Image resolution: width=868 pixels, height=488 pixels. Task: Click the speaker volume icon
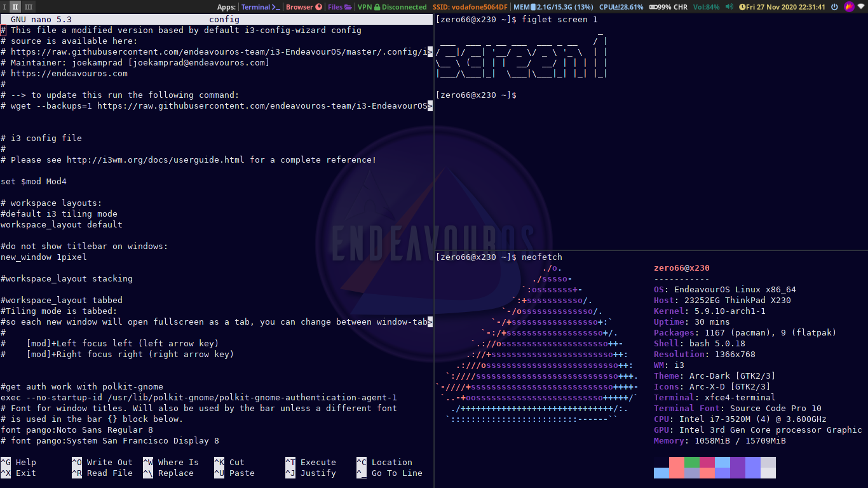click(x=729, y=7)
